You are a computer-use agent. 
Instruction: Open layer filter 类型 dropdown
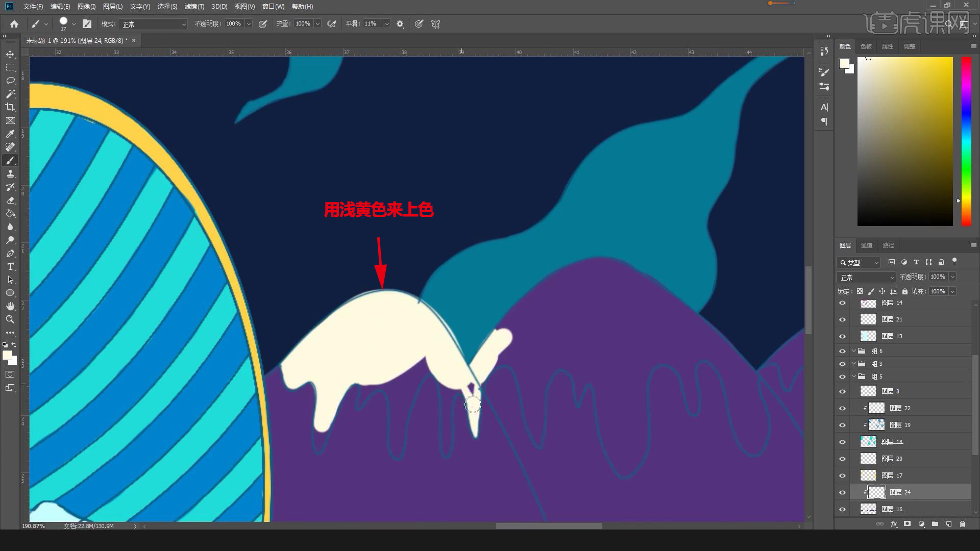859,262
